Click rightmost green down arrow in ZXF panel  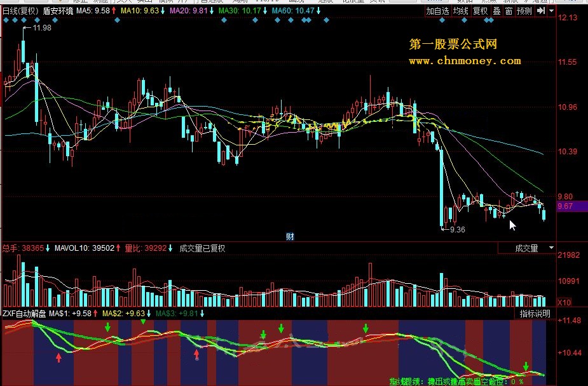pos(526,366)
